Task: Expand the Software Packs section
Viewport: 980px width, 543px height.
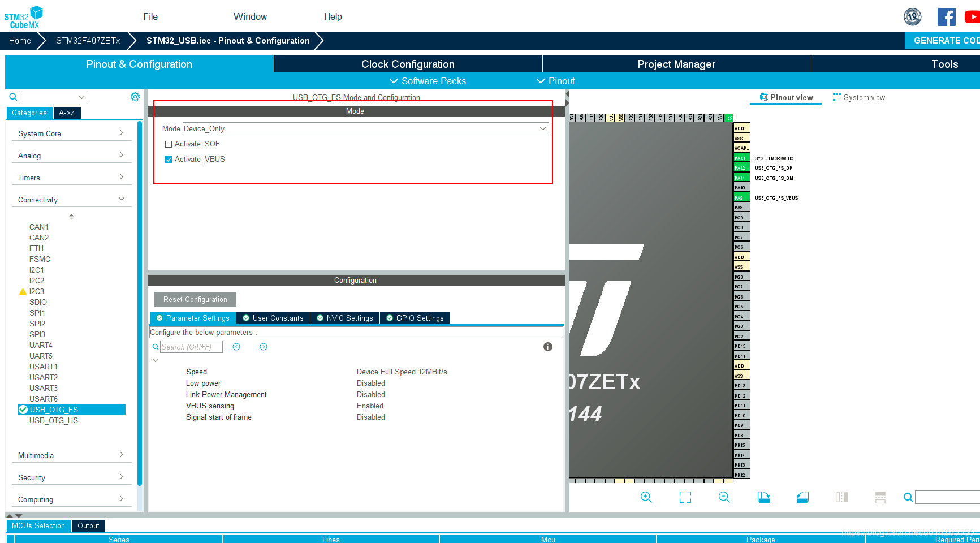Action: tap(428, 81)
